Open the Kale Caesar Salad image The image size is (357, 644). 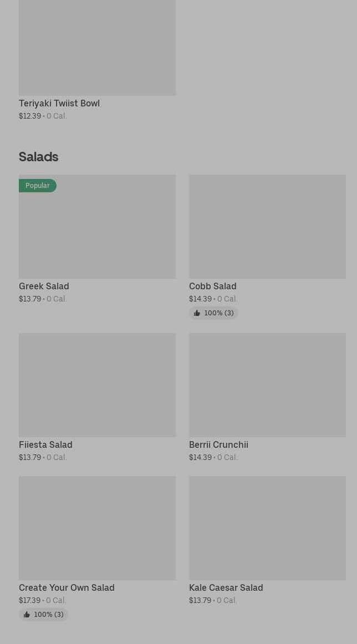[x=267, y=528]
